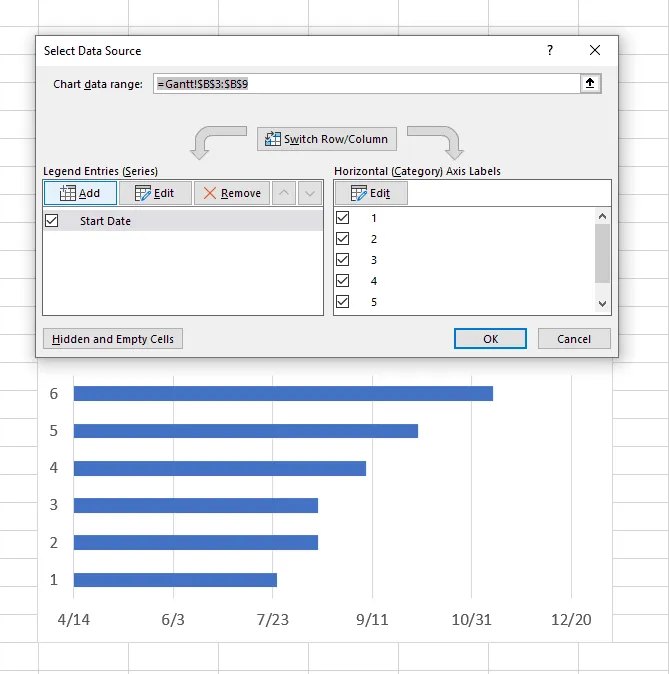Click the Chart data range field
Viewport: 669px width, 674px height.
(366, 84)
